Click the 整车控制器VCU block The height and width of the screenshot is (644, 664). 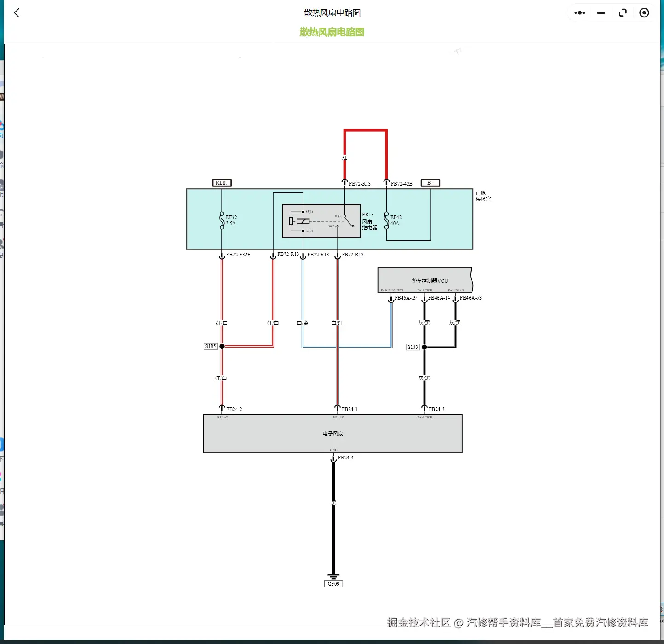(425, 280)
